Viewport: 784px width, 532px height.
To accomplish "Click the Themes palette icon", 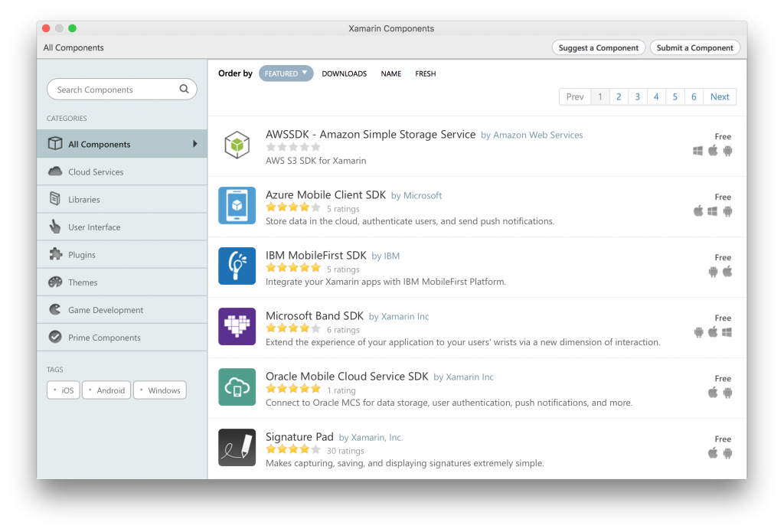I will coord(55,282).
